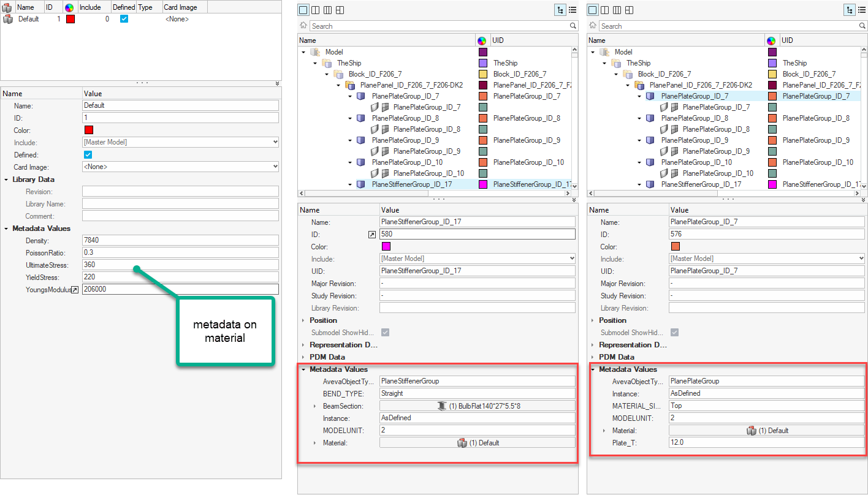Select split-pane layout icon in right browser
The height and width of the screenshot is (495, 868).
pos(629,10)
